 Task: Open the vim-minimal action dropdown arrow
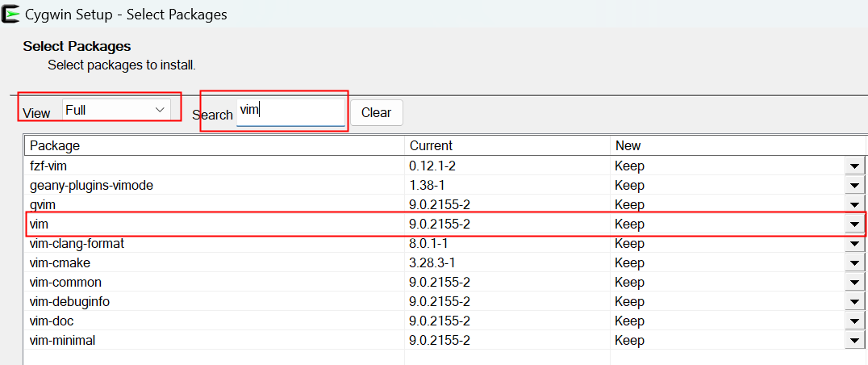pos(854,341)
